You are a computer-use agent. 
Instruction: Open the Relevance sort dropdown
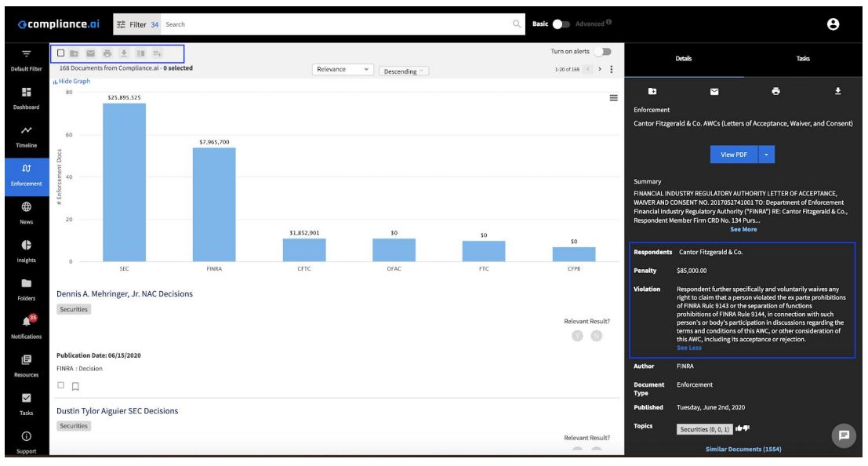[343, 69]
